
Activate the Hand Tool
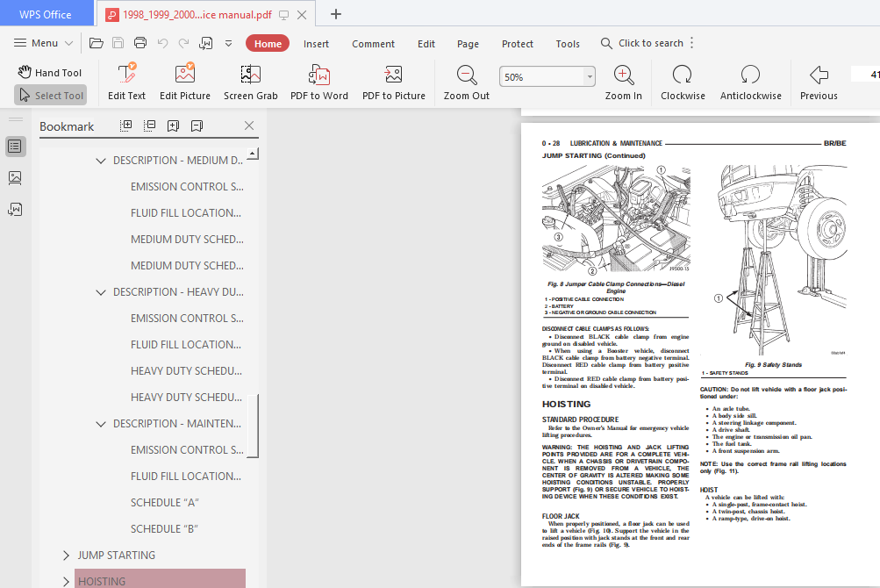pos(49,73)
